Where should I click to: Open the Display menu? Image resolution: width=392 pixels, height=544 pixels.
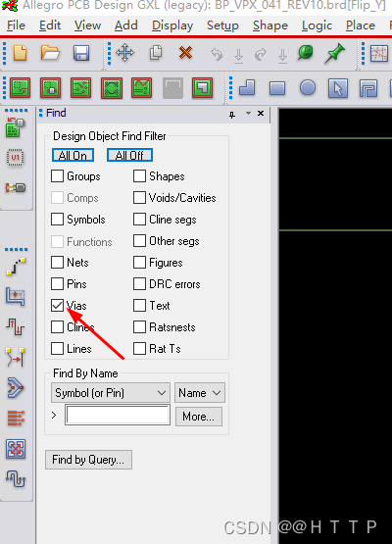pos(172,25)
